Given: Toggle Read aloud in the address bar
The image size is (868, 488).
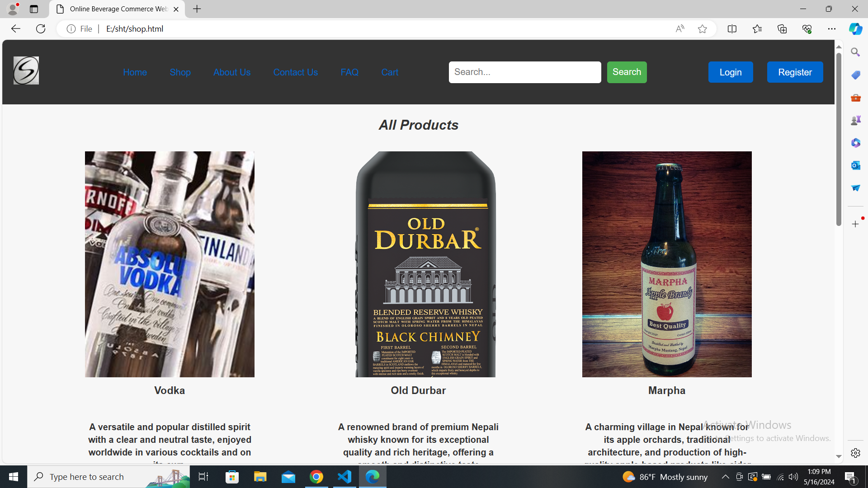Looking at the screenshot, I should (x=679, y=28).
